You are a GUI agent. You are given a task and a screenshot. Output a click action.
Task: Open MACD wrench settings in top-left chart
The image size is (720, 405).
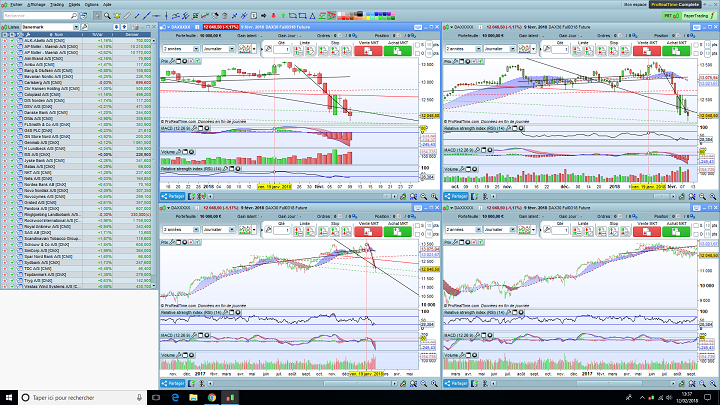194,129
